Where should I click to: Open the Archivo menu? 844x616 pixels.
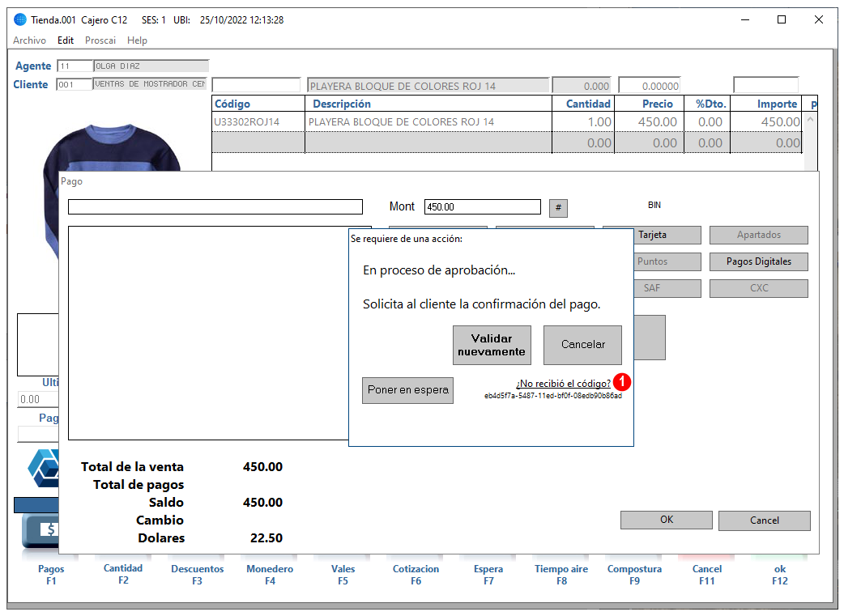click(29, 40)
